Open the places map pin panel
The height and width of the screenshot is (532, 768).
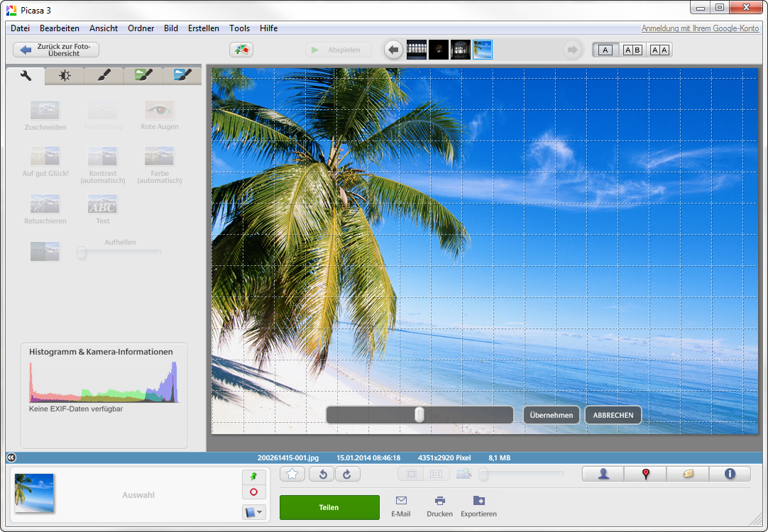pos(645,474)
